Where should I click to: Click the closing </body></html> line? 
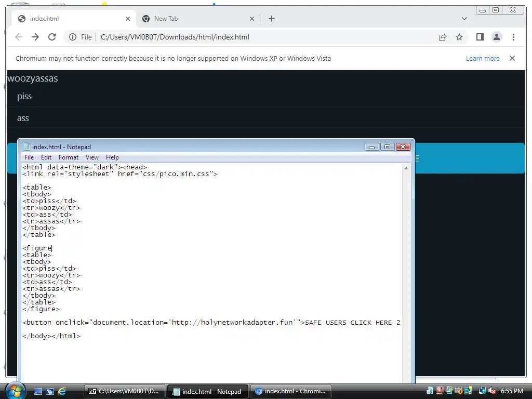tap(51, 336)
